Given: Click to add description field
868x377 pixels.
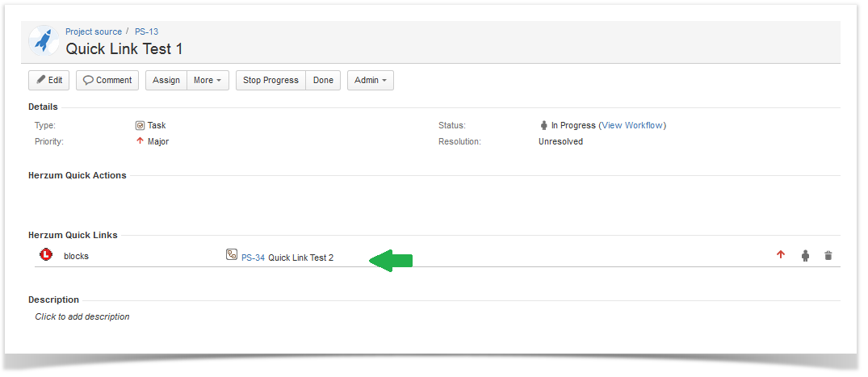Looking at the screenshot, I should (82, 317).
